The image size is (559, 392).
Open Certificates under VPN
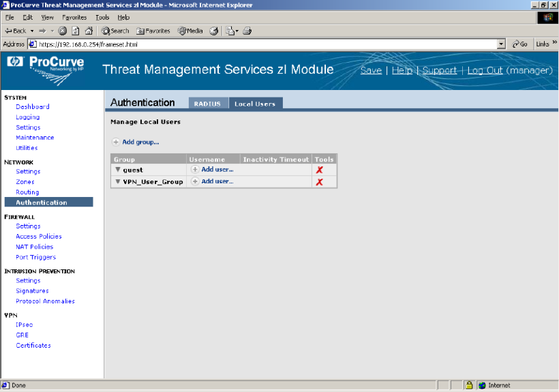pyautogui.click(x=33, y=346)
